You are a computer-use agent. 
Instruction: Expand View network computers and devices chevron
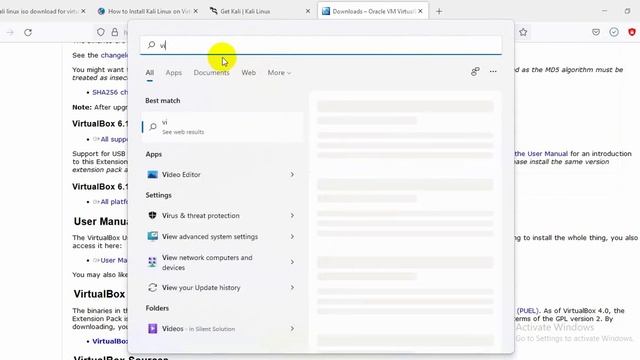[x=292, y=262]
